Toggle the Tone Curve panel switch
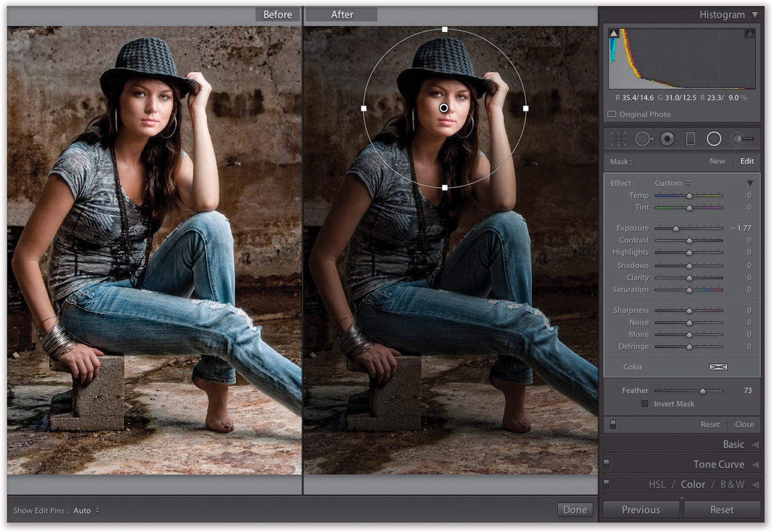Image resolution: width=773 pixels, height=532 pixels. 607,464
